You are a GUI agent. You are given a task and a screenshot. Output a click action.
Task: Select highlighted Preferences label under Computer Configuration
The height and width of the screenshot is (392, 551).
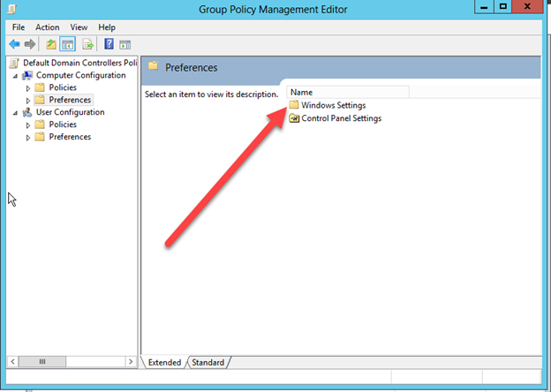pos(70,100)
